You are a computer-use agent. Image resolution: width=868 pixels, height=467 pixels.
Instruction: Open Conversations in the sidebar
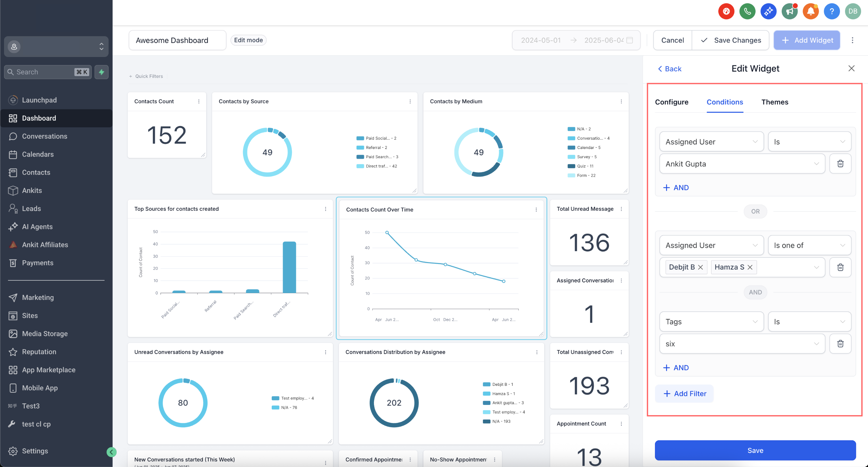[x=45, y=136]
